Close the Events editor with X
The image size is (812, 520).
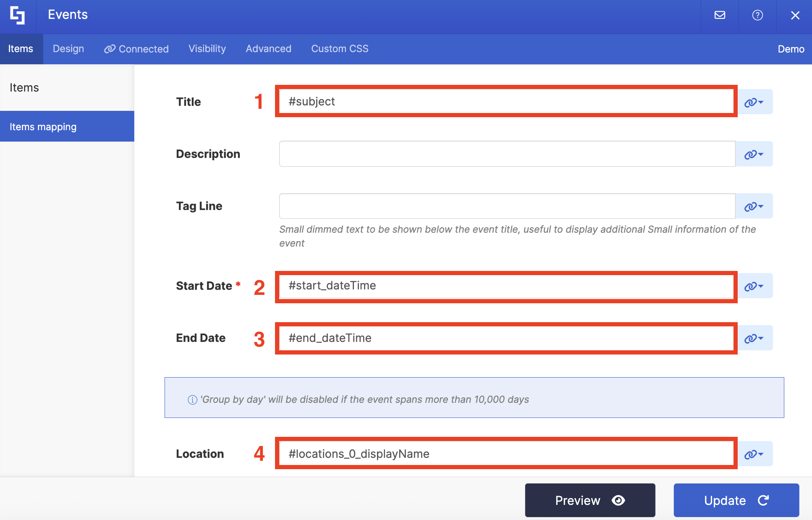795,16
